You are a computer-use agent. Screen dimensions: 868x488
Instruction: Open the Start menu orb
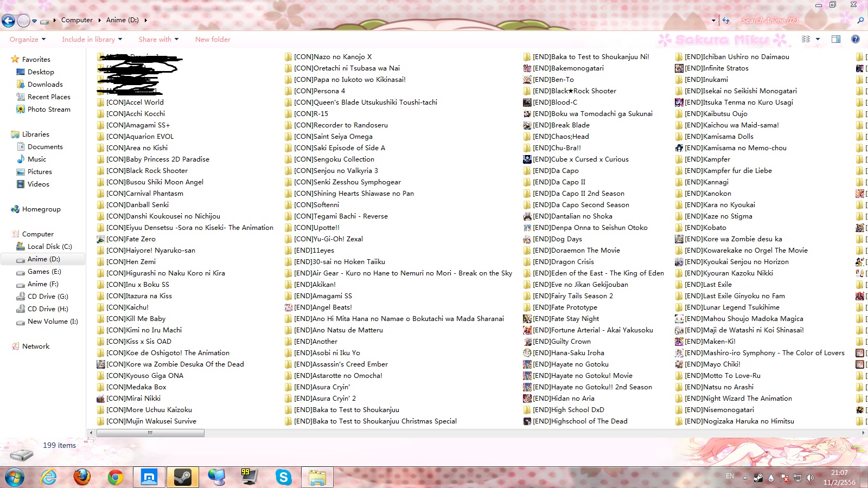(x=15, y=477)
